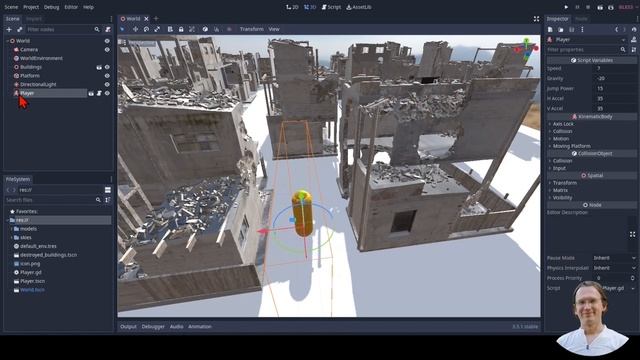Load an existing resource in the Inspector

[x=561, y=29]
